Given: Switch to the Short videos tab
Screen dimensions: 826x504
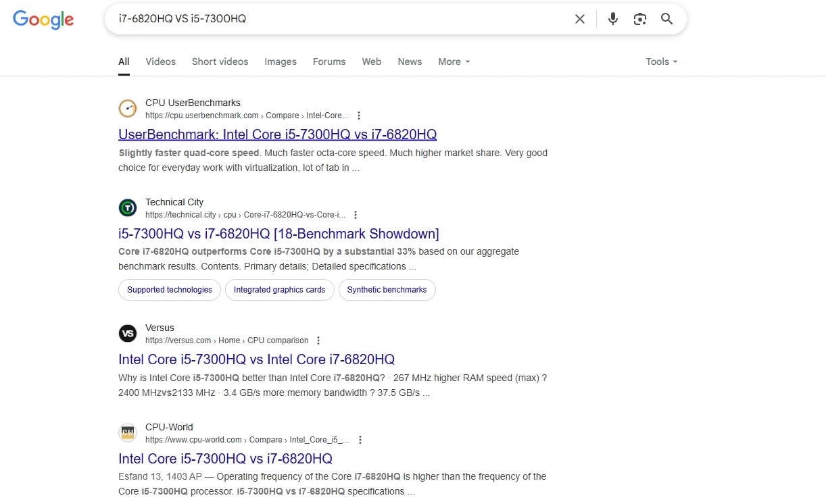Looking at the screenshot, I should click(220, 61).
